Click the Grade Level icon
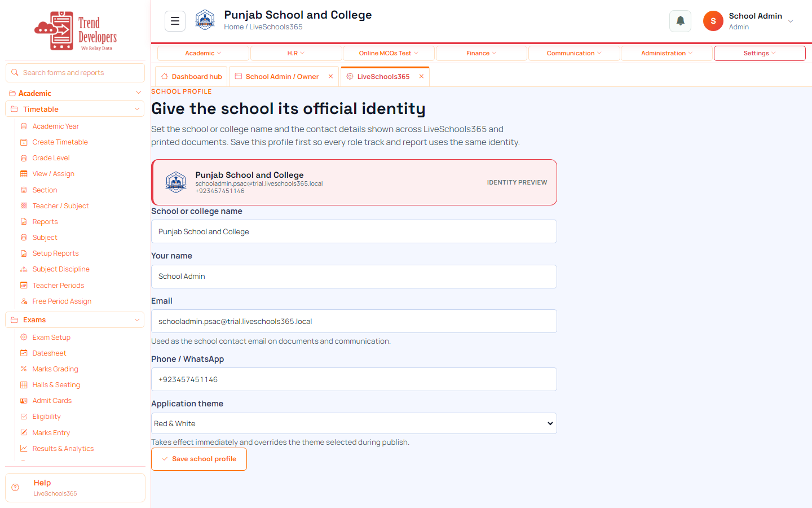The width and height of the screenshot is (812, 508). click(x=24, y=158)
